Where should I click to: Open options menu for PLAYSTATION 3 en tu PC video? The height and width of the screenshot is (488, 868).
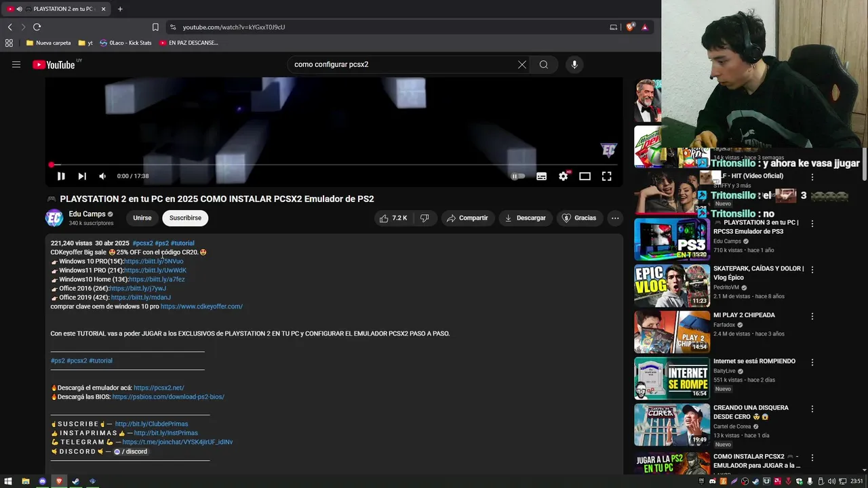812,224
